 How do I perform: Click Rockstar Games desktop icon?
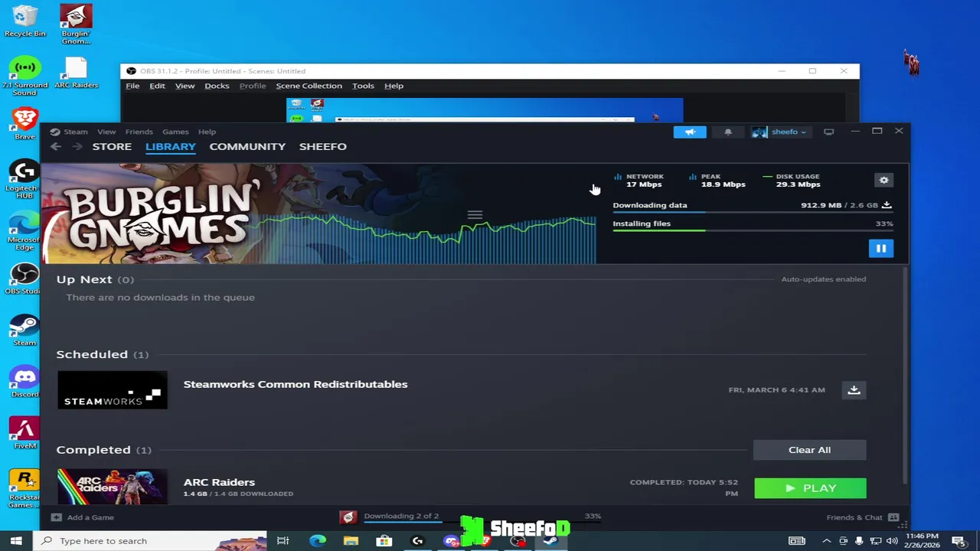pos(24,488)
